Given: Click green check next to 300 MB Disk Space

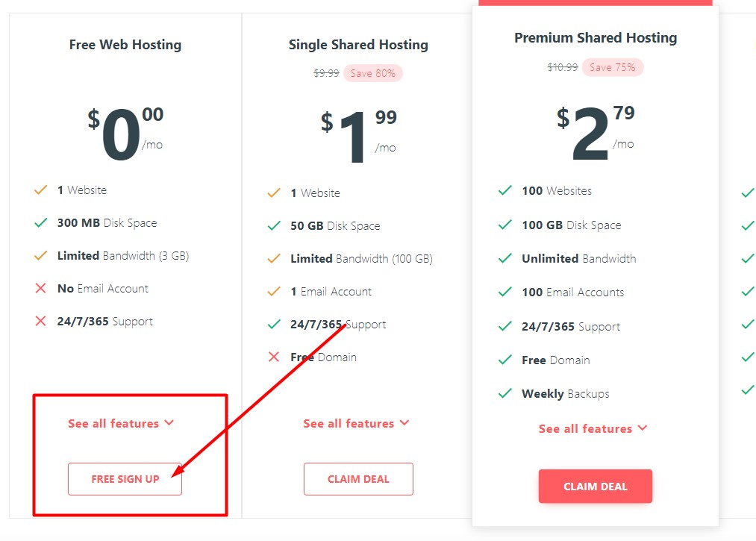Looking at the screenshot, I should click(x=41, y=222).
